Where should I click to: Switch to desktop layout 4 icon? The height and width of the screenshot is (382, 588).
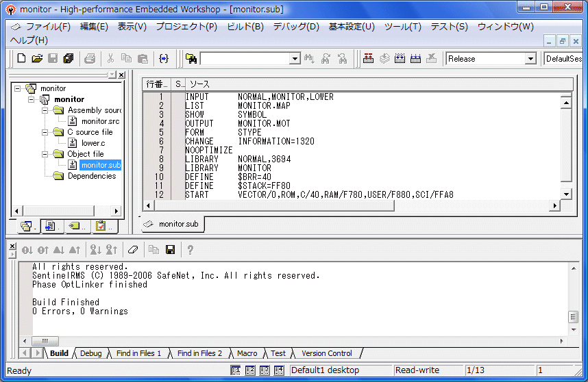(279, 370)
